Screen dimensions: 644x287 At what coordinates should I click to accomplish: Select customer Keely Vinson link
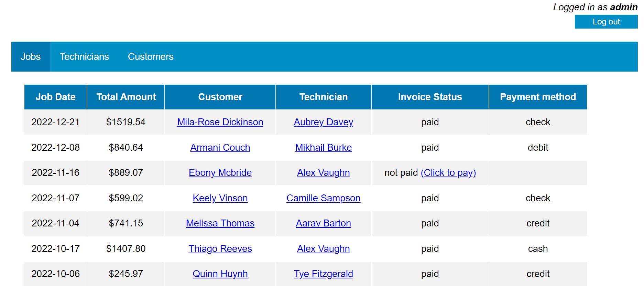pos(220,198)
